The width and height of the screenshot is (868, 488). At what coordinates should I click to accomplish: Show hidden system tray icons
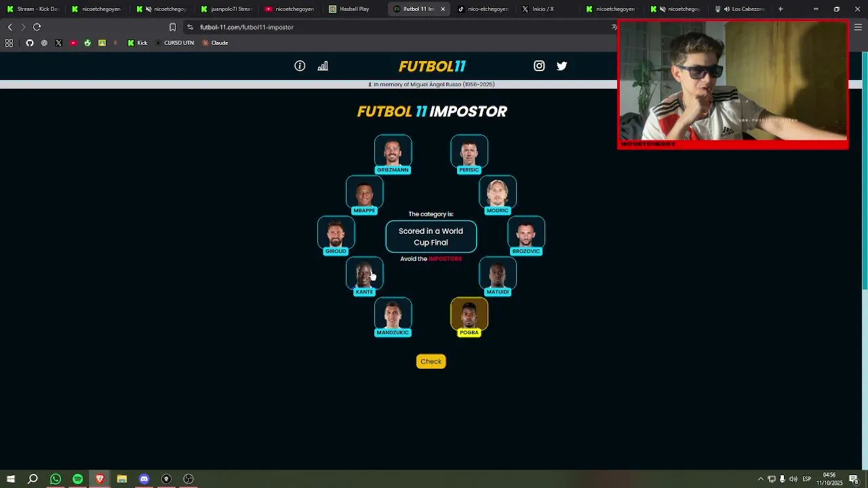(x=760, y=479)
